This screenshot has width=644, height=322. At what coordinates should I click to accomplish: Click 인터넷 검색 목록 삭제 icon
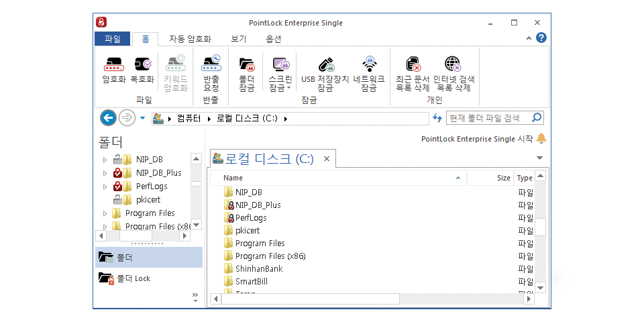453,64
